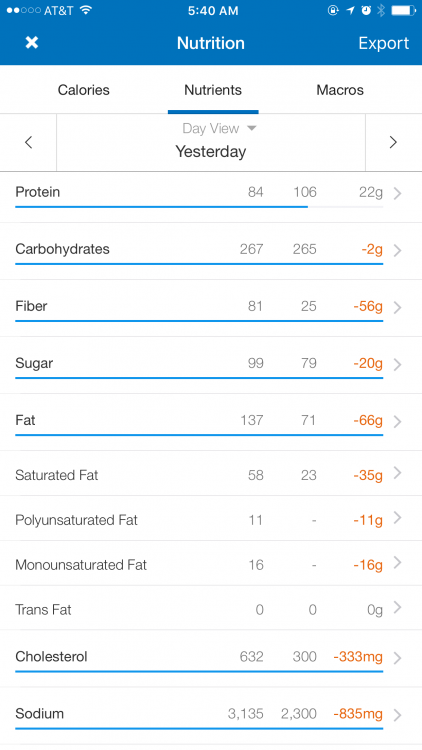Switch to the Calories tab

pos(84,90)
